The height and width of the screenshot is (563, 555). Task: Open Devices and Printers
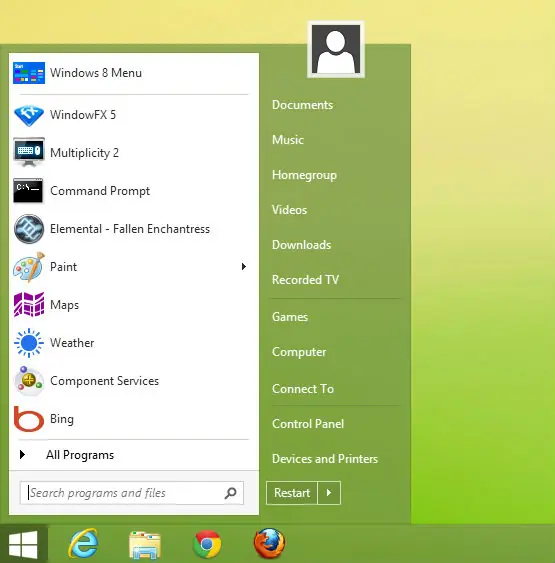[x=325, y=459]
